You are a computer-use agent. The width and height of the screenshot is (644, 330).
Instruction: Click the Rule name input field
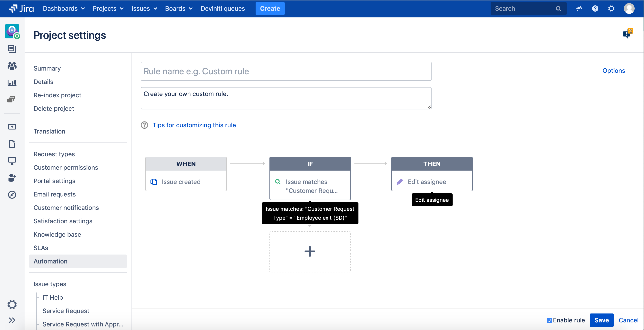click(286, 71)
